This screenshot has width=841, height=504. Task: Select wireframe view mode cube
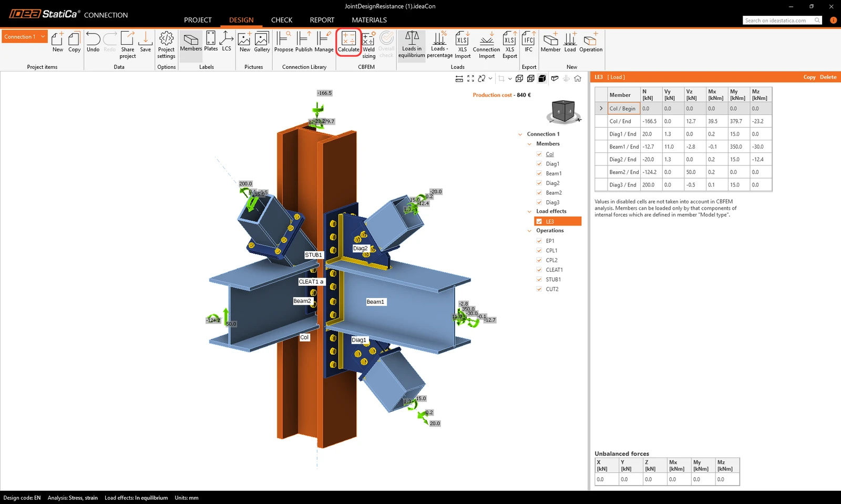519,79
